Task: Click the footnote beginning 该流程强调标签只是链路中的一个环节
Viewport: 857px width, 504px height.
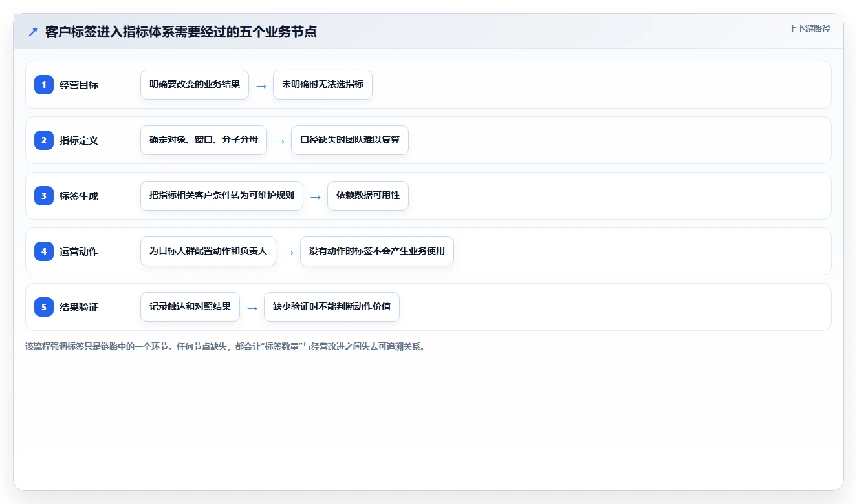Action: coord(225,346)
